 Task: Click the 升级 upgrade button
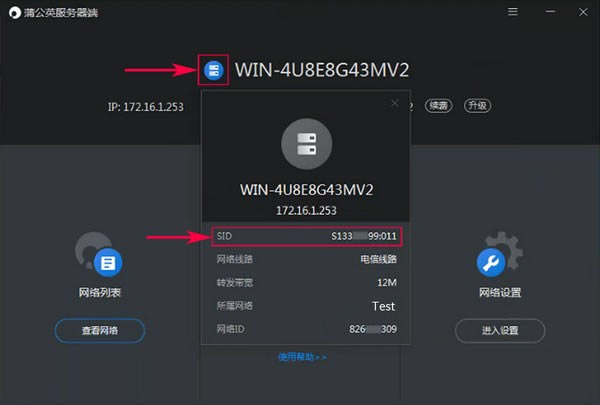(477, 106)
